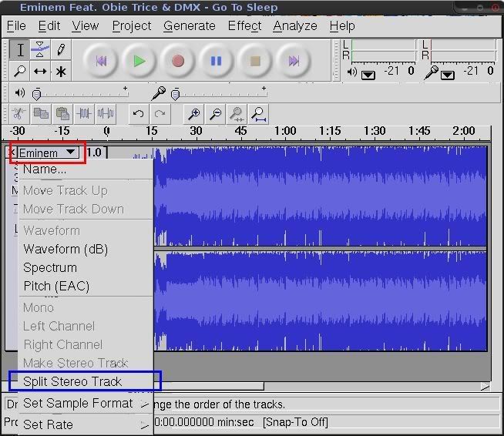Open the Generate menu
Screen dimensions: 504x436
[190, 25]
